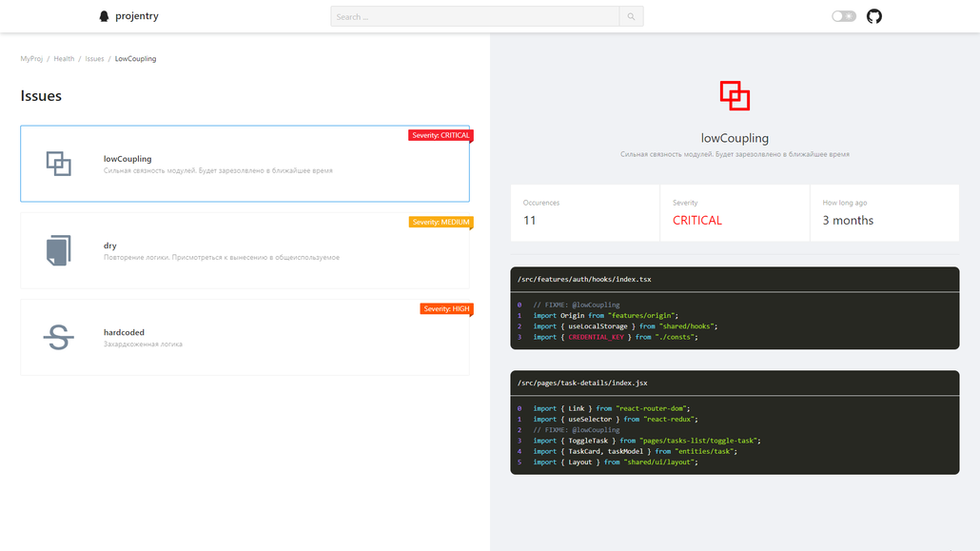The image size is (980, 551).
Task: Select the dry issue card
Action: [245, 249]
